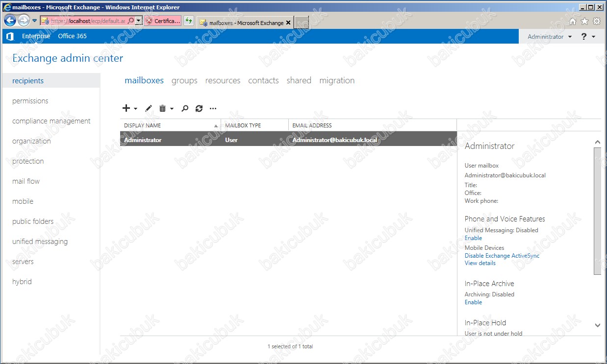The image size is (607, 364).
Task: Open a new blank browser tab
Action: 301,23
